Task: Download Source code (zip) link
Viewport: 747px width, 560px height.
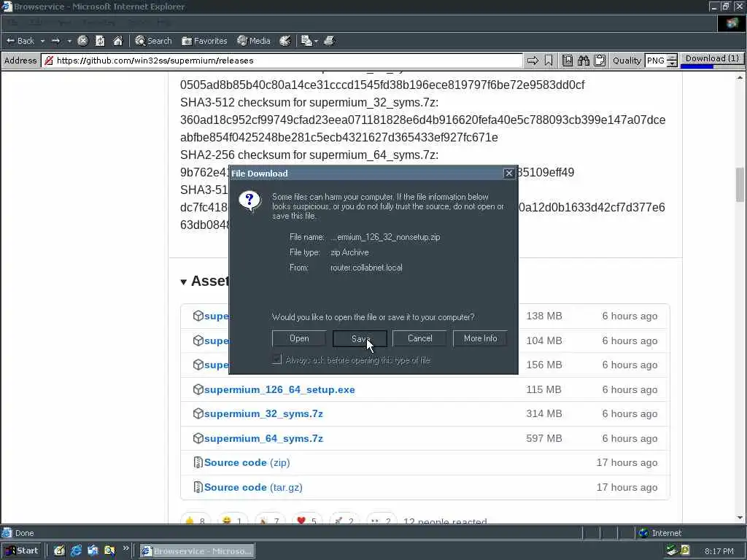Action: (247, 462)
